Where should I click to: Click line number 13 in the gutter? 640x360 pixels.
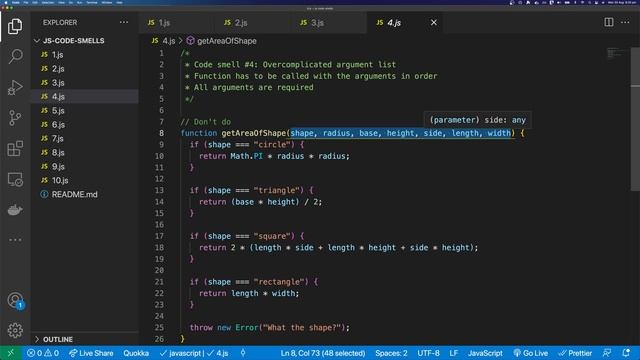[x=159, y=190]
